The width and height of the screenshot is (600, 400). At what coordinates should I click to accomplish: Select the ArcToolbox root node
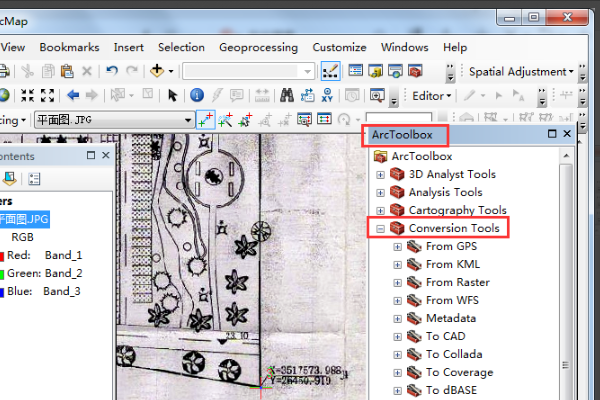point(421,157)
